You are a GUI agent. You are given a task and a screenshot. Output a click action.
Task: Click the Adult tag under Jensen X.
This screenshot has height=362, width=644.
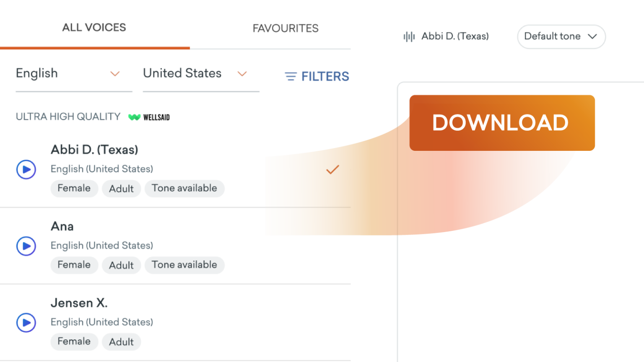click(121, 342)
